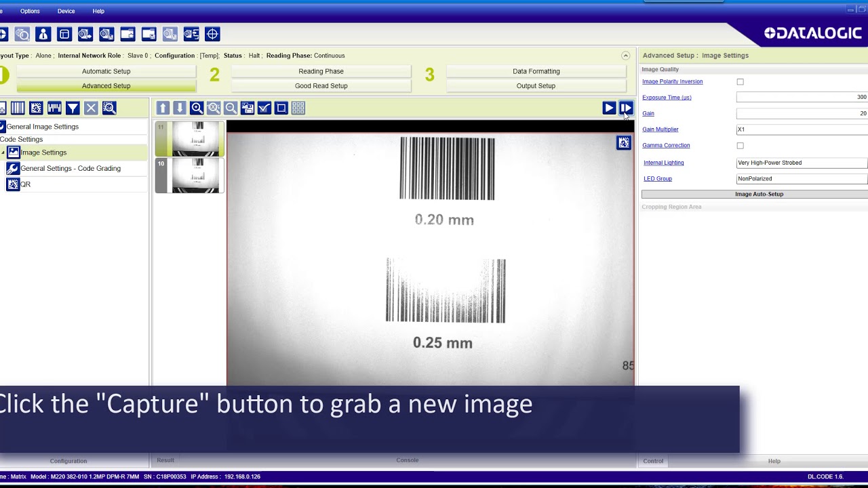Viewport: 868px width, 488px height.
Task: Switch to the Console tab at the bottom
Action: [407, 460]
